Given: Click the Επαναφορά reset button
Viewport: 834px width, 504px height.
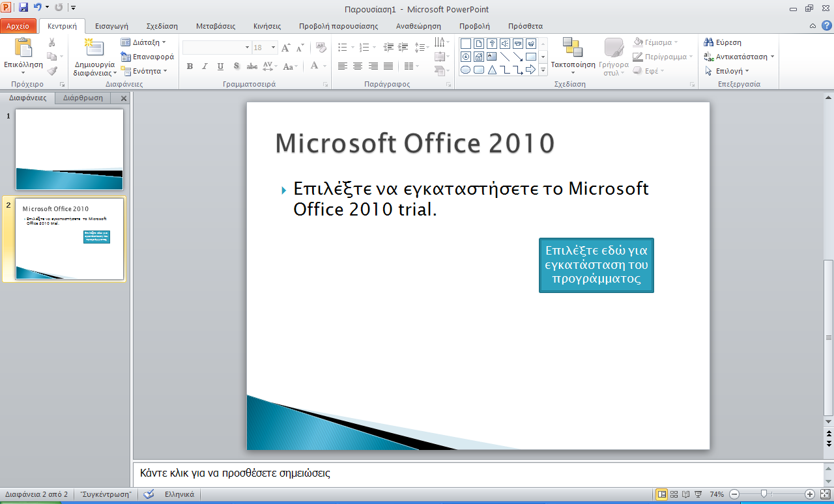Looking at the screenshot, I should tap(147, 57).
